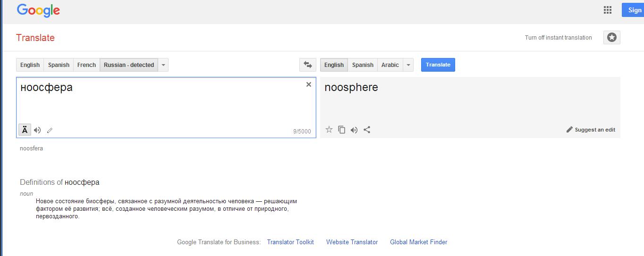Click Suggest an edit

591,130
